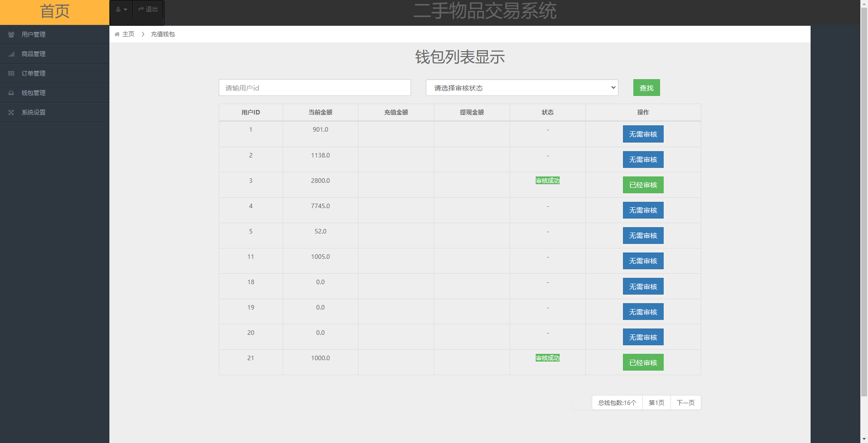
Task: Click 已经审核 for user 3
Action: point(643,185)
